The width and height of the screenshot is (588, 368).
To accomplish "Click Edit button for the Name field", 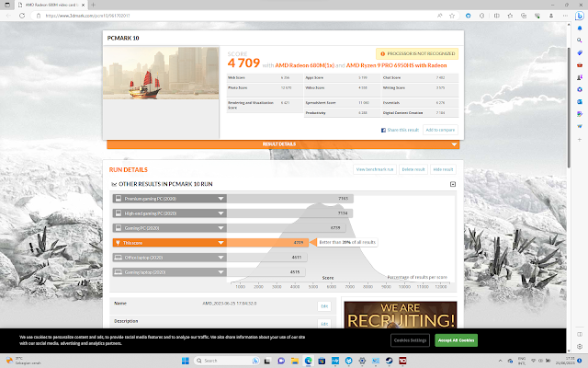I will click(x=324, y=306).
